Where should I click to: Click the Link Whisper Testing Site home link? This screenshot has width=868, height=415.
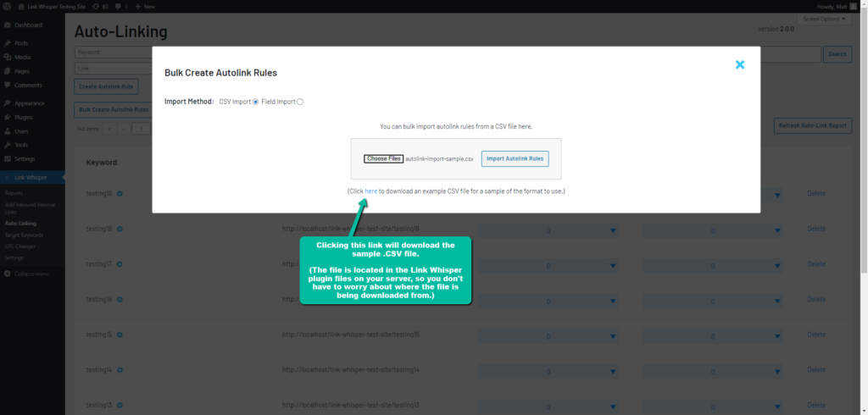click(x=52, y=7)
